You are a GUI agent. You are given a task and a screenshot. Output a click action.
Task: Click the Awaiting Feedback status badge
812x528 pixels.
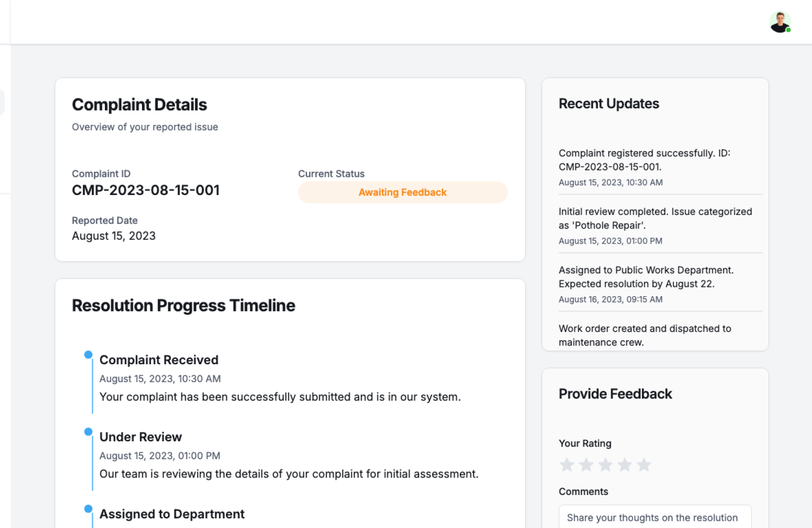point(402,192)
